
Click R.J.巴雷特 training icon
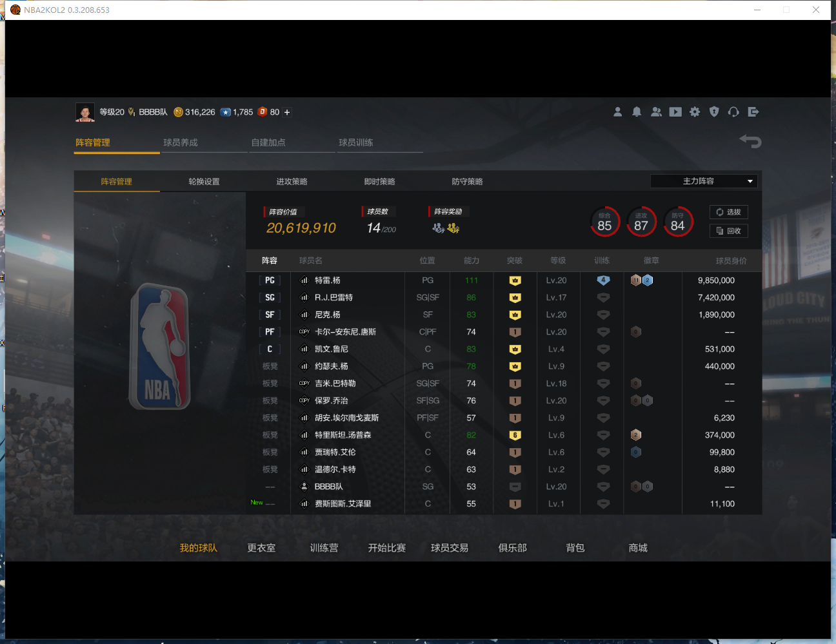(x=603, y=298)
